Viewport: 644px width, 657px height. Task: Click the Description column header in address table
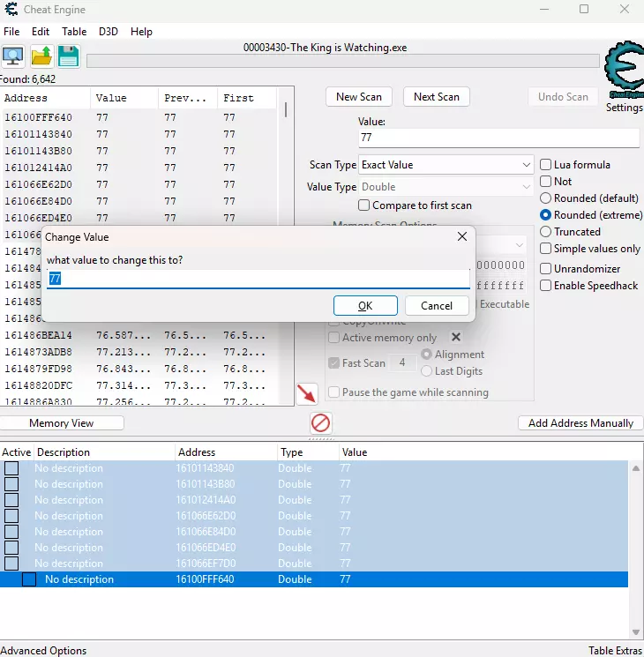104,452
